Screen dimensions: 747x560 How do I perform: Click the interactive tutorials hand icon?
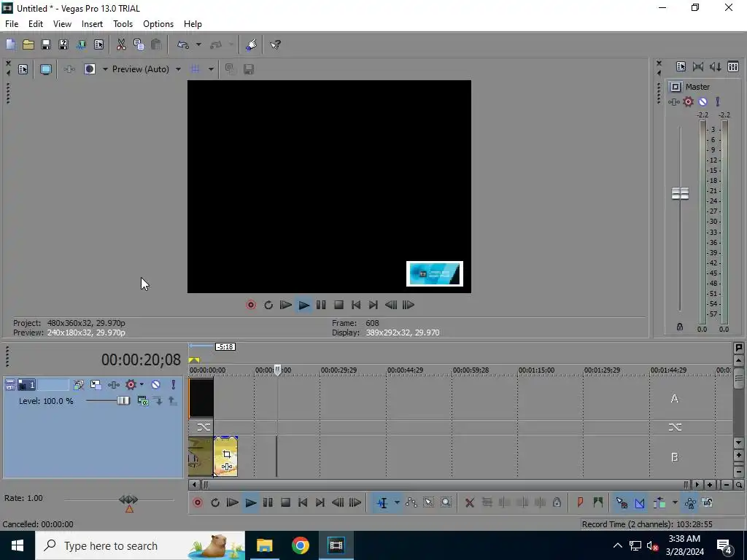click(x=252, y=44)
